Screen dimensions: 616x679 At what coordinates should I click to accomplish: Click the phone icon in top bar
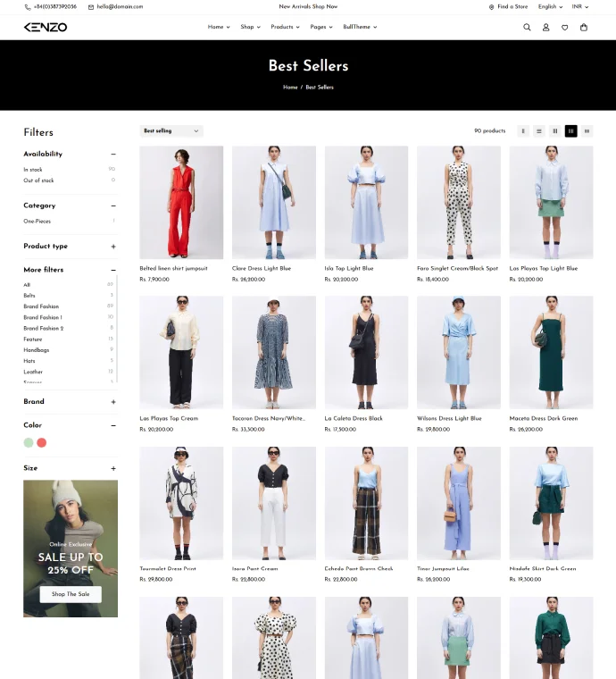28,7
